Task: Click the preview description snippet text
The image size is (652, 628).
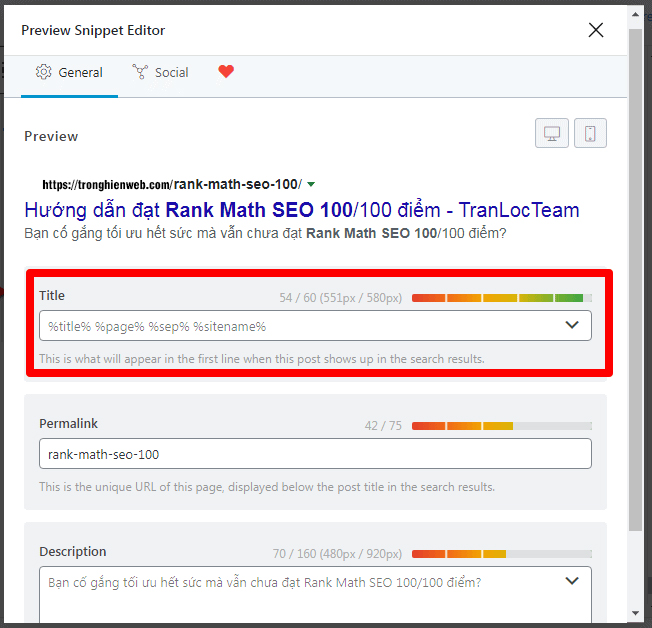Action: coord(265,233)
